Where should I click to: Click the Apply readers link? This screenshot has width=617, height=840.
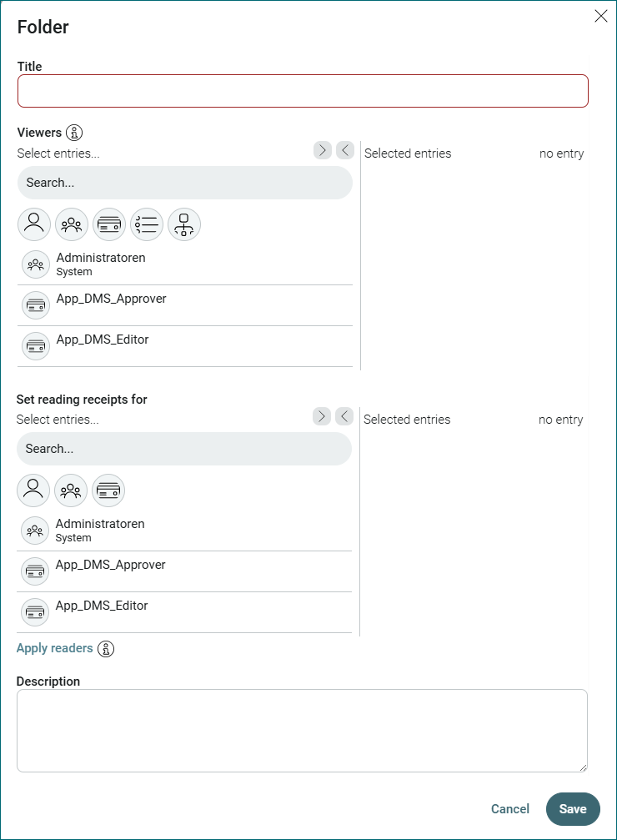point(55,648)
